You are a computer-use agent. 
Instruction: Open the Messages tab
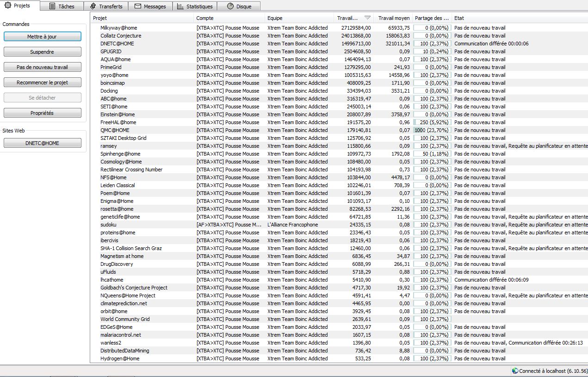tap(150, 6)
